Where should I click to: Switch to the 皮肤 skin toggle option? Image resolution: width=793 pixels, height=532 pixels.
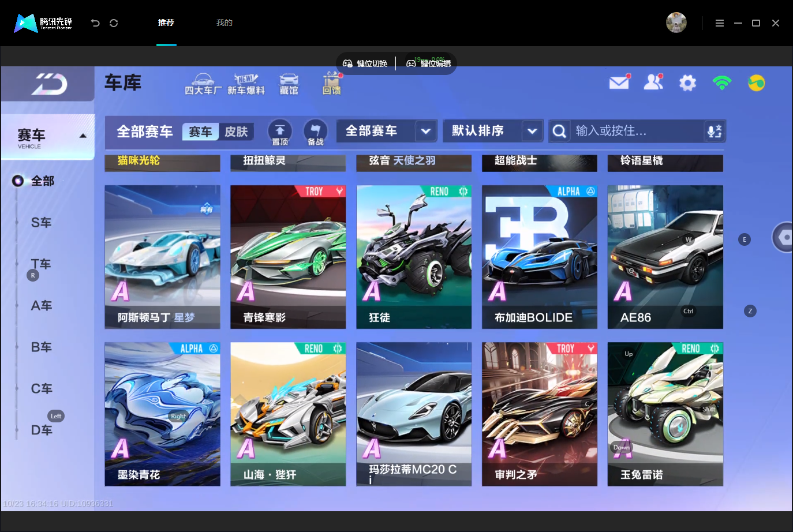coord(236,132)
